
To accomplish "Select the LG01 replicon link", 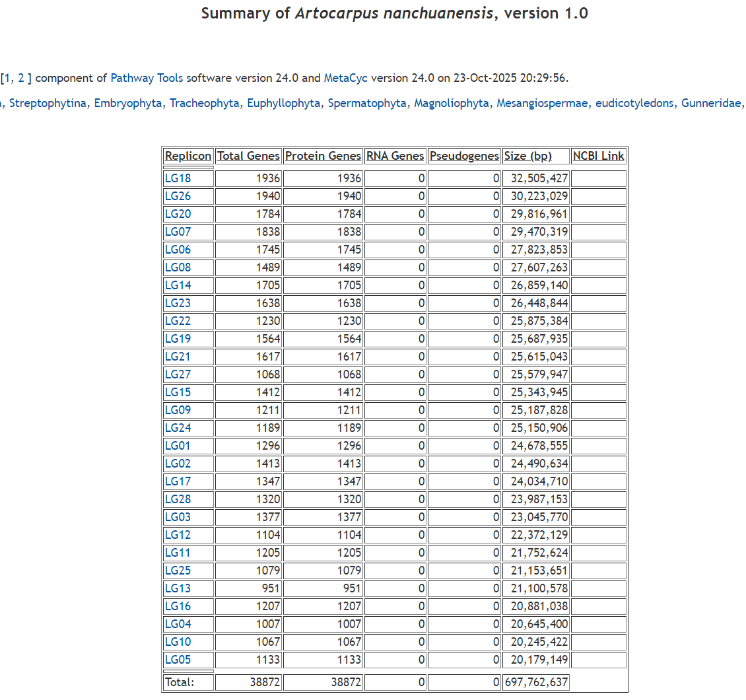I will [x=177, y=446].
